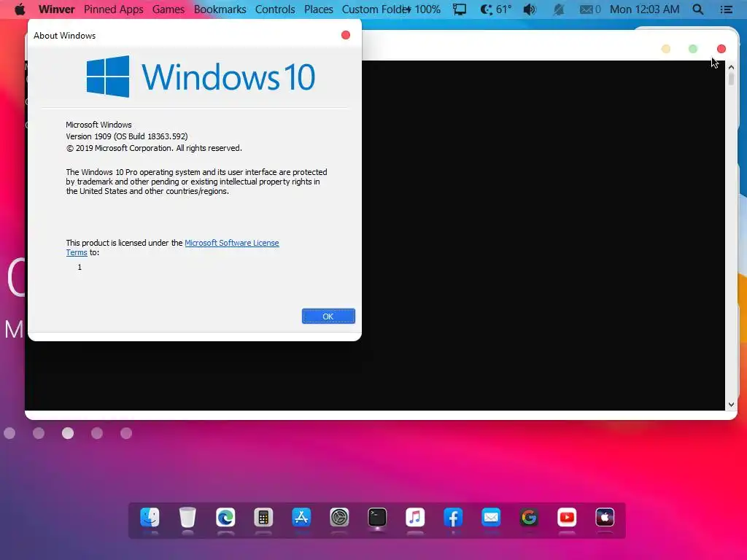The height and width of the screenshot is (560, 747).
Task: Check the 100% battery indicator
Action: click(422, 9)
